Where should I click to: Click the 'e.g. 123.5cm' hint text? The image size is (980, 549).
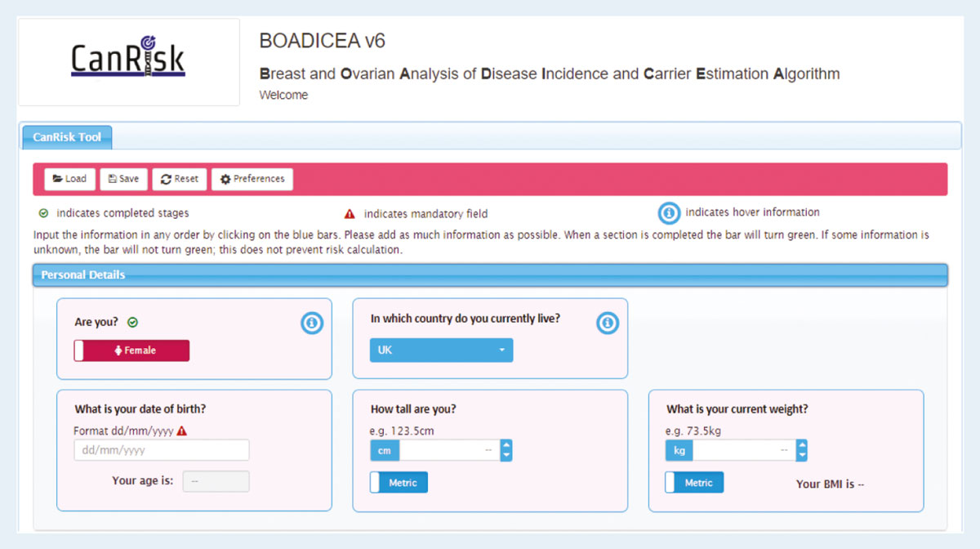tap(403, 431)
